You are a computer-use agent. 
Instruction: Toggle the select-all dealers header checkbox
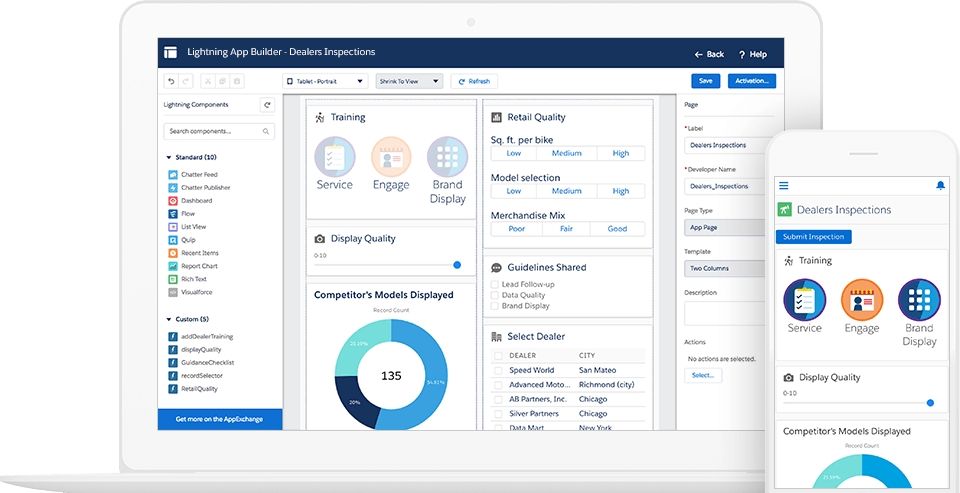coord(498,356)
